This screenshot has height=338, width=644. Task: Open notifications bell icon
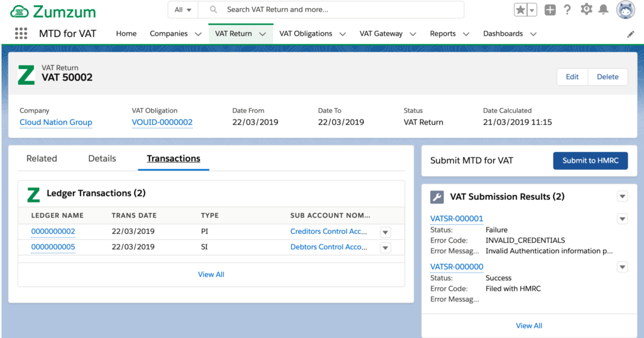603,9
